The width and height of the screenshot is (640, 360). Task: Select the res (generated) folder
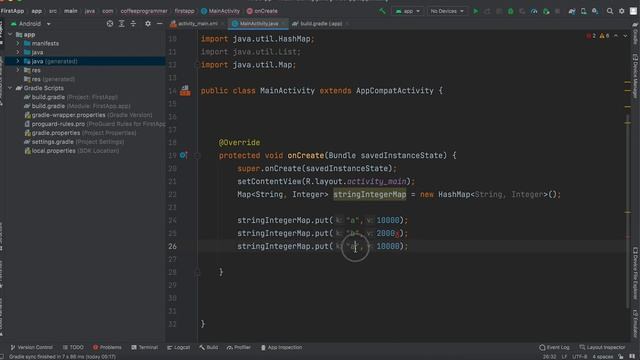(49, 79)
